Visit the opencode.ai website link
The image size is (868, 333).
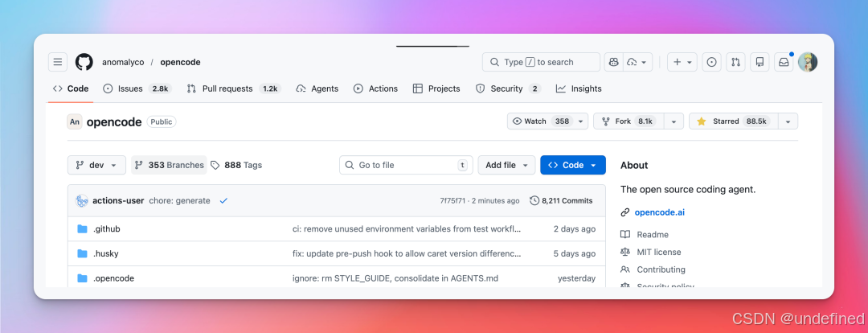[x=660, y=212]
